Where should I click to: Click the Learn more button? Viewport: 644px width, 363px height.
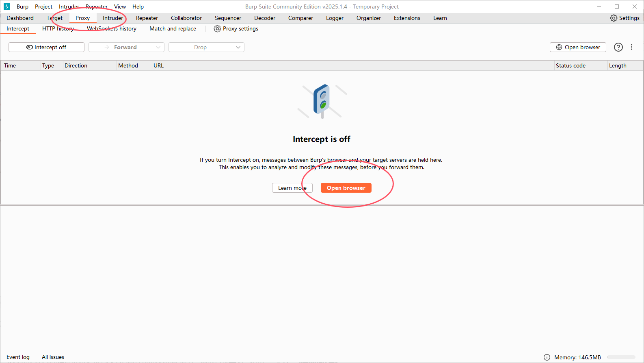click(x=292, y=188)
